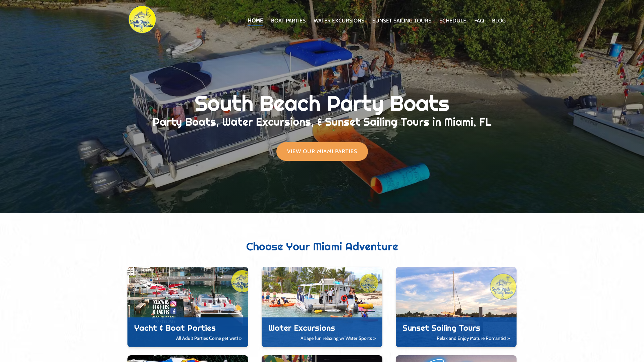Click the Sunset Sailing Tours title text
Viewport: 644px width, 362px height.
tap(441, 328)
